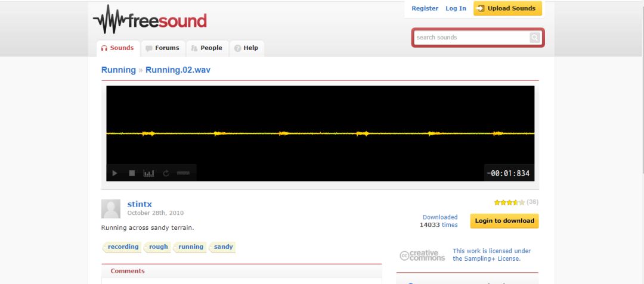The image size is (644, 284).
Task: Switch to spectrogram display view
Action: click(148, 173)
